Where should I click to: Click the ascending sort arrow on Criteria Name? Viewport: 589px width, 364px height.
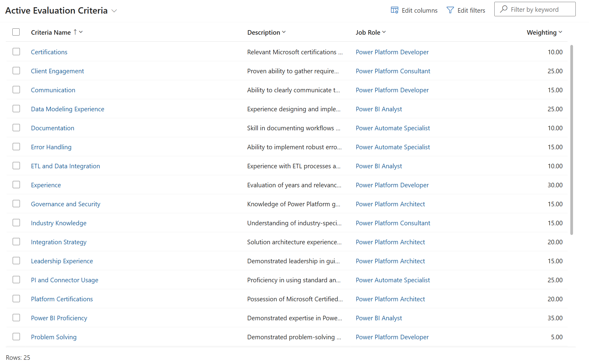tap(75, 32)
